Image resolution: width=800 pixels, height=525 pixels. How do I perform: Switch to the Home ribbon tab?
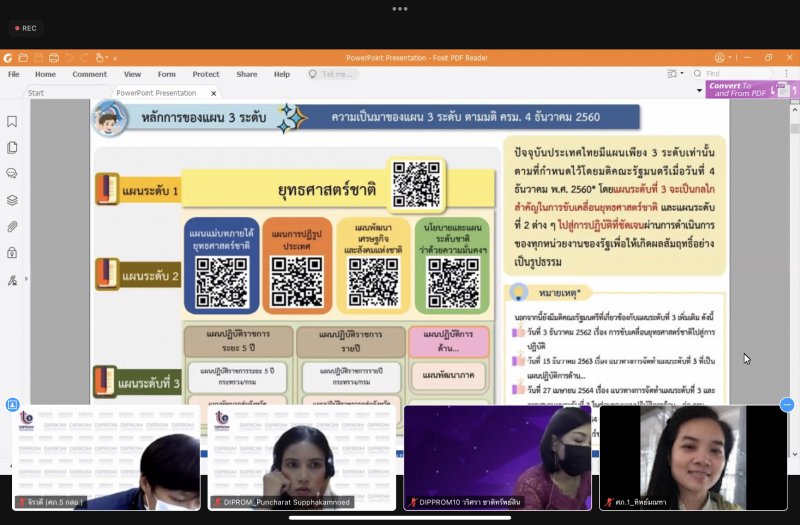click(x=45, y=74)
